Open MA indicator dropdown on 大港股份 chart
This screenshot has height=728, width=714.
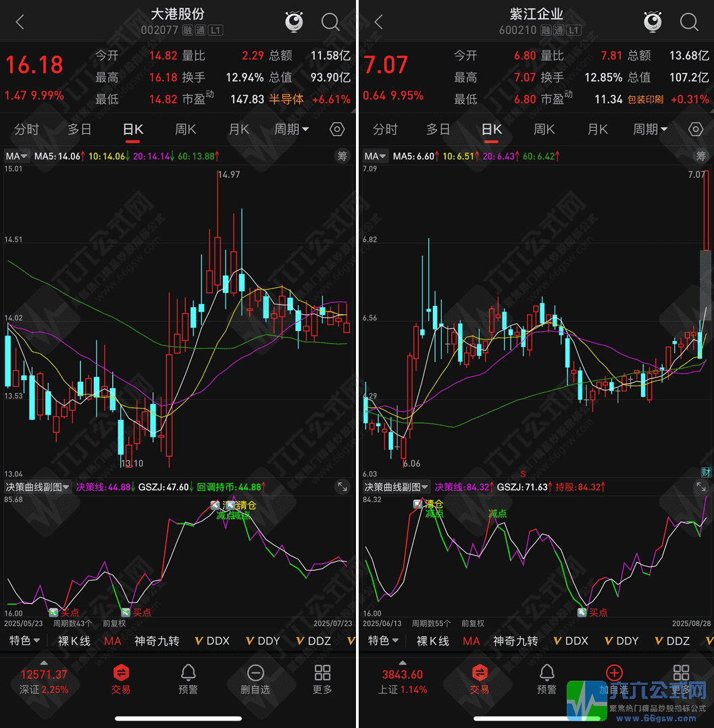[16, 156]
